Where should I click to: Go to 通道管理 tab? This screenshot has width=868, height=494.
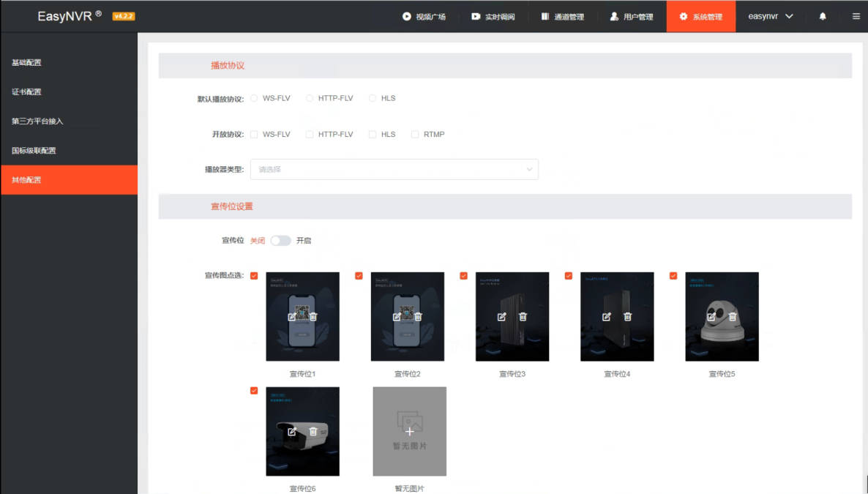562,17
